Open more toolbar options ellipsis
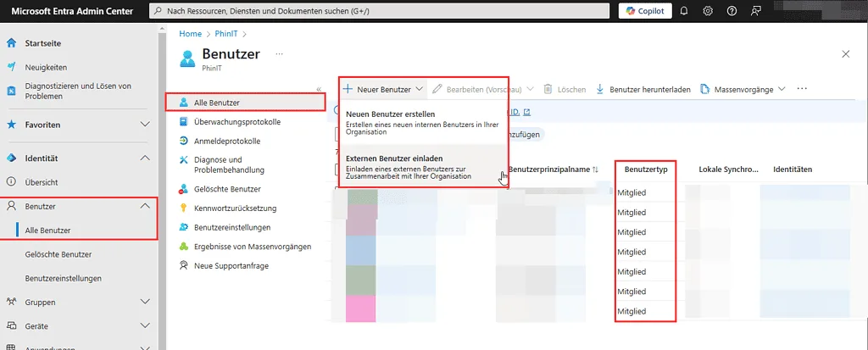 pyautogui.click(x=802, y=89)
